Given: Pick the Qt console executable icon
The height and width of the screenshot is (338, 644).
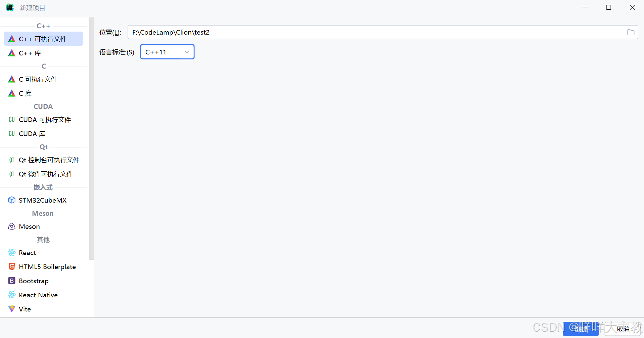Looking at the screenshot, I should [x=12, y=160].
